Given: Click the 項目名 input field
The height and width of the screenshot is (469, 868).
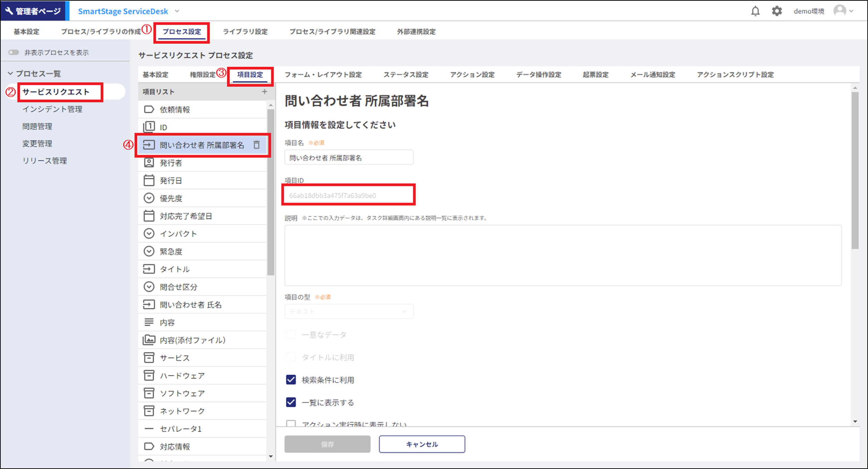Looking at the screenshot, I should pos(349,158).
